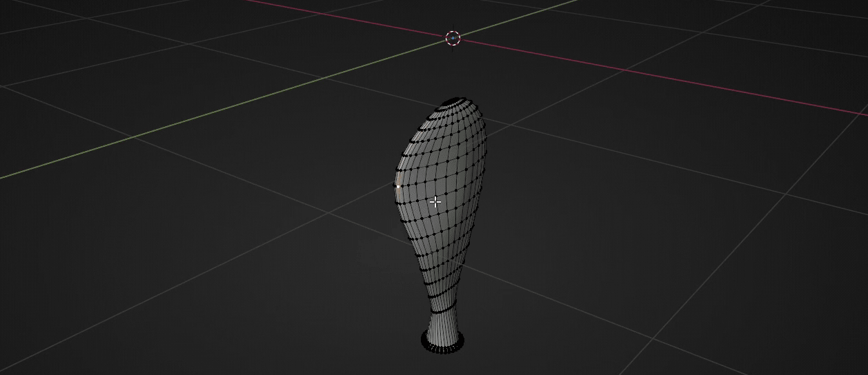Click where the green axis crosses a grid line
The image size is (868, 375).
click(324, 79)
